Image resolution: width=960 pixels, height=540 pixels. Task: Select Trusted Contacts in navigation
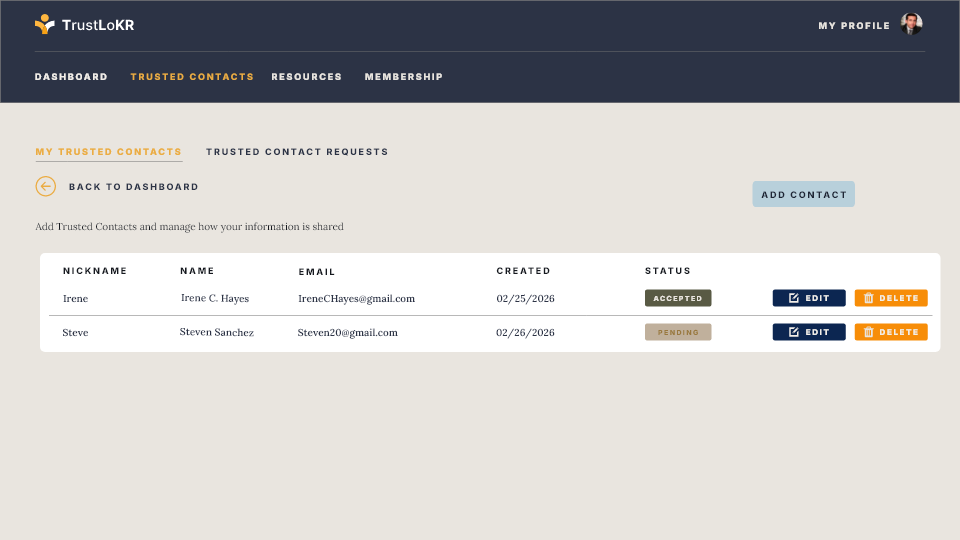[x=192, y=77]
